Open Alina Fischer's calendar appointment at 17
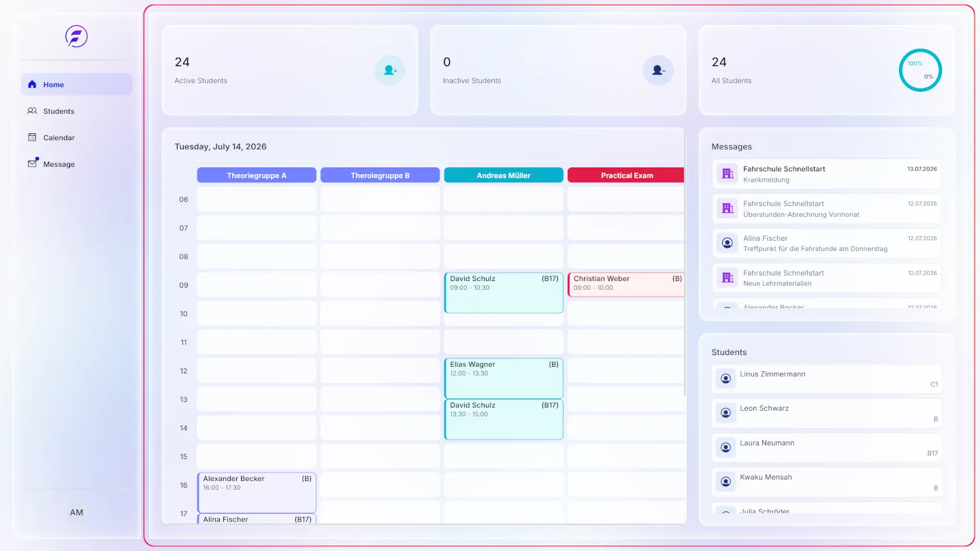Viewport: 980px width, 551px height. (x=257, y=519)
